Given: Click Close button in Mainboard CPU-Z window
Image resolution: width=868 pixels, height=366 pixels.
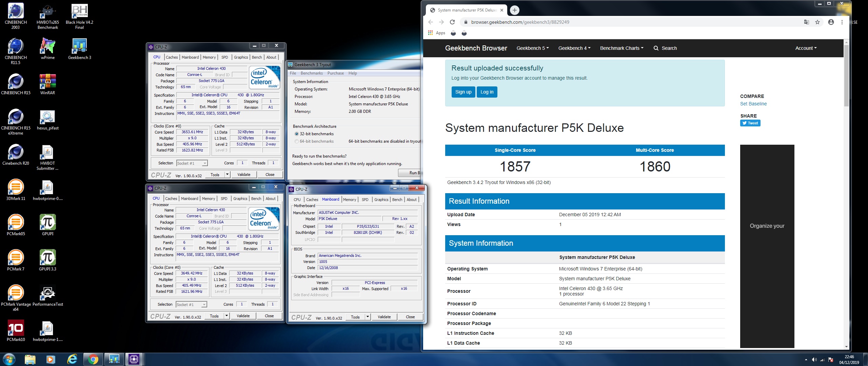Looking at the screenshot, I should click(410, 317).
